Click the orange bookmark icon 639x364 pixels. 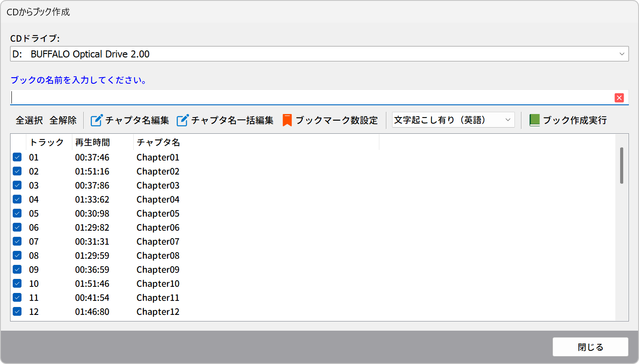pyautogui.click(x=287, y=120)
